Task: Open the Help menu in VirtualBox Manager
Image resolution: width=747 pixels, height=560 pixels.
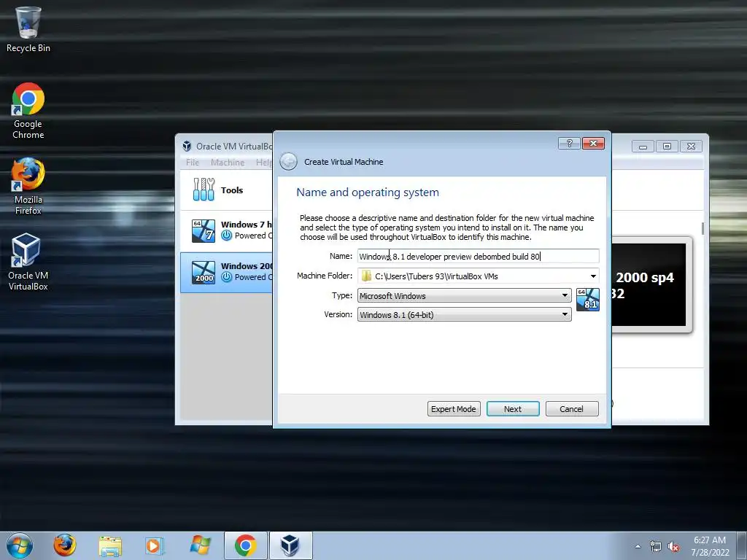Action: coord(263,163)
